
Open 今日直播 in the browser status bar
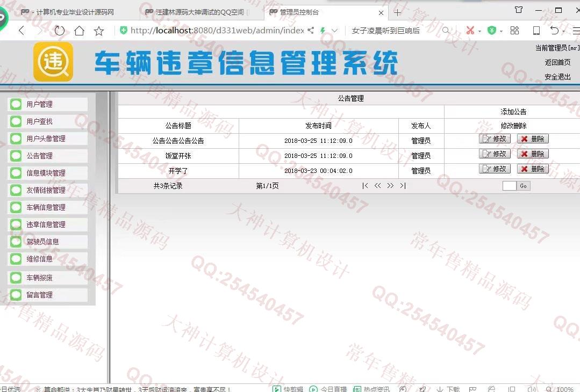coord(328,389)
